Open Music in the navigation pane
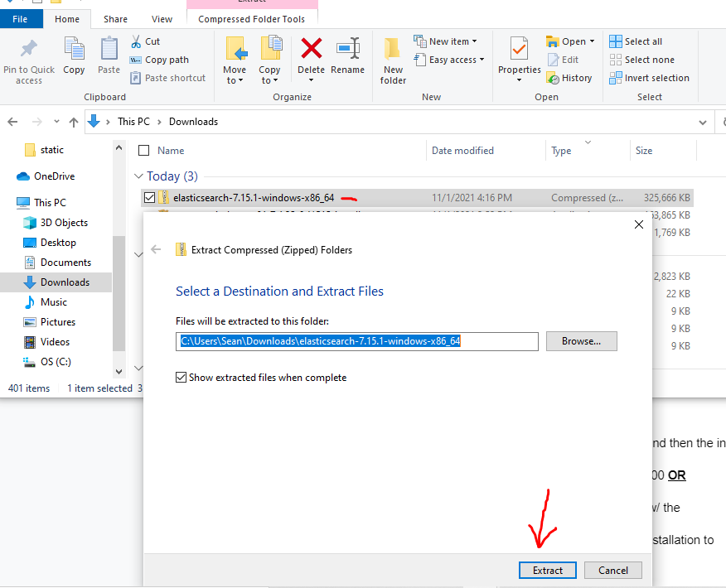This screenshot has height=588, width=726. coord(46,302)
